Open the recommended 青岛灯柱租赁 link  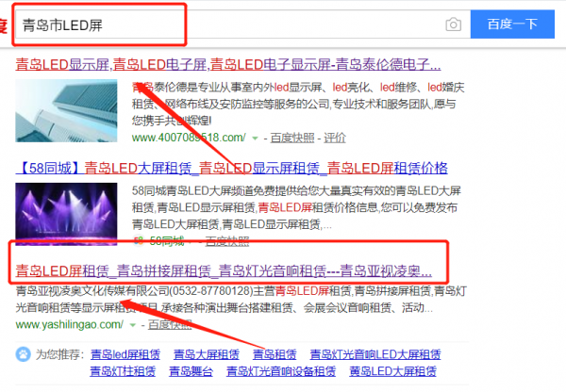[x=123, y=371]
